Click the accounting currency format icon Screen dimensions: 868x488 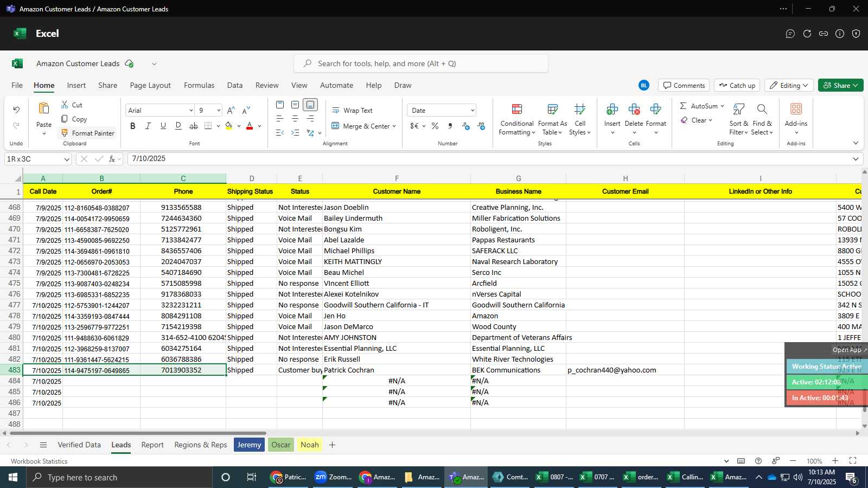click(x=414, y=126)
